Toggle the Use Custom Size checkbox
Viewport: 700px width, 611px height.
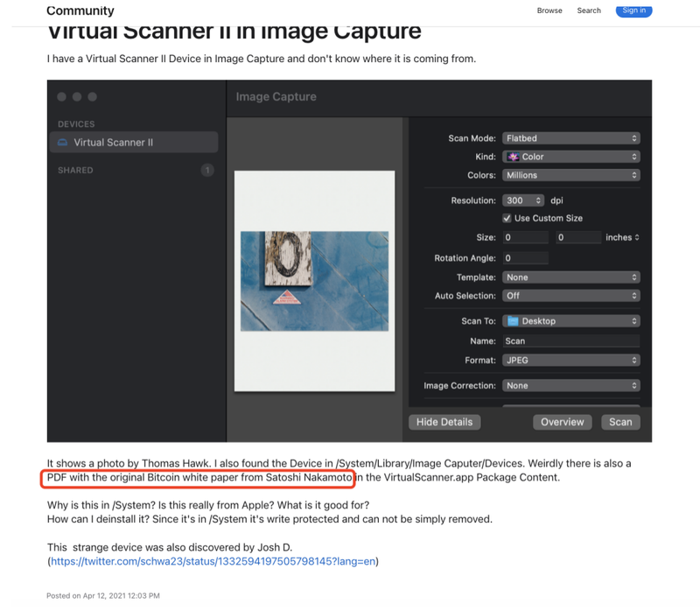click(x=507, y=219)
